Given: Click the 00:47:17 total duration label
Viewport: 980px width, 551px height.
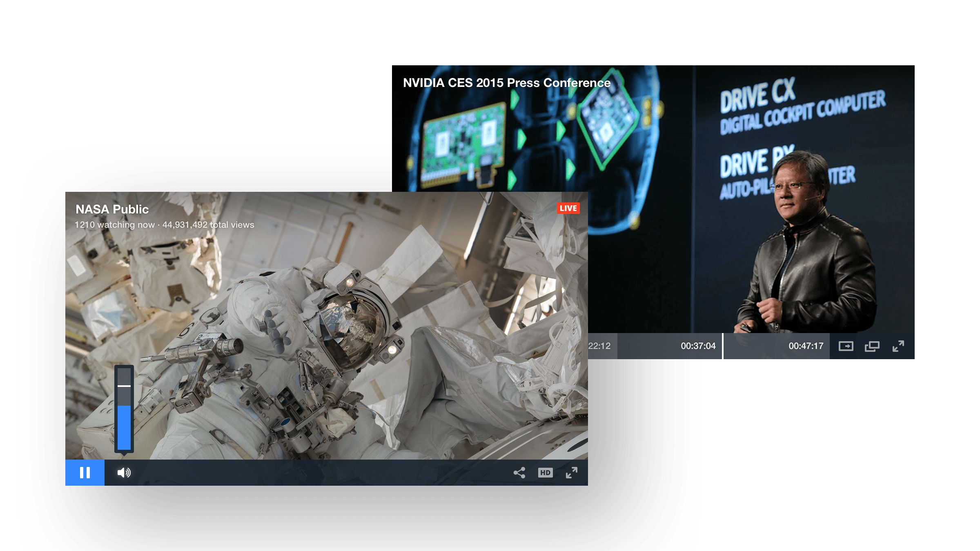Looking at the screenshot, I should click(x=806, y=346).
